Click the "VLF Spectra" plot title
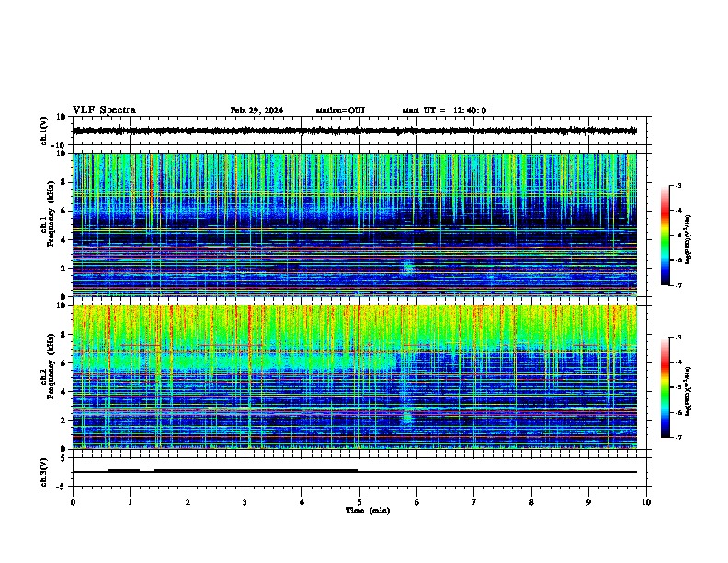The image size is (728, 563). (104, 110)
